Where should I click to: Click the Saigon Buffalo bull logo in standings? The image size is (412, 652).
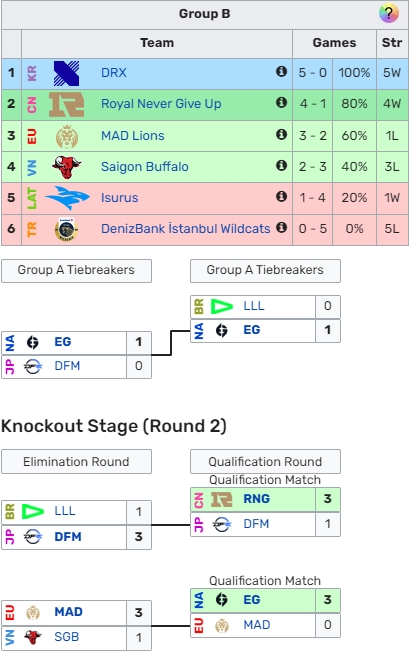(x=67, y=167)
